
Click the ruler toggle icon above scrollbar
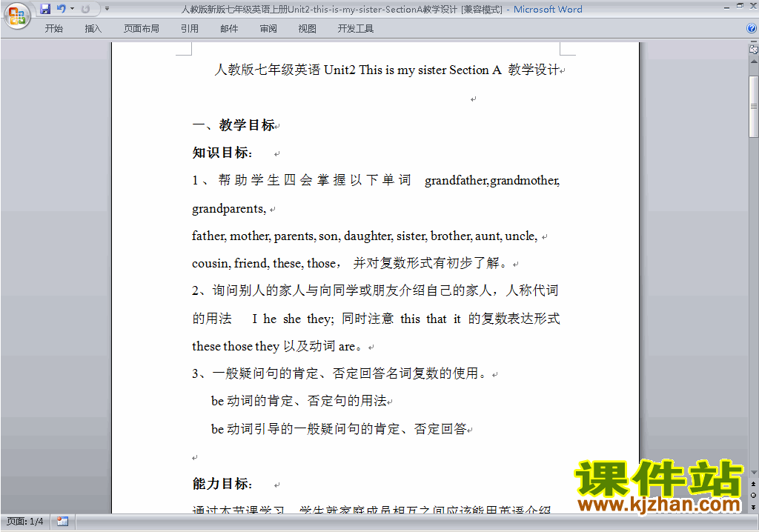click(x=753, y=49)
